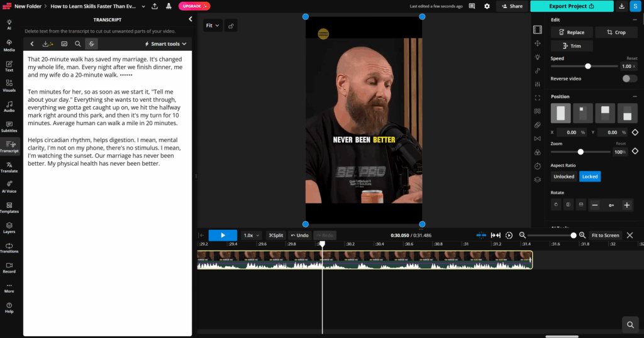Image resolution: width=644 pixels, height=338 pixels.
Task: Toggle zoom keyframe diamond
Action: [635, 151]
